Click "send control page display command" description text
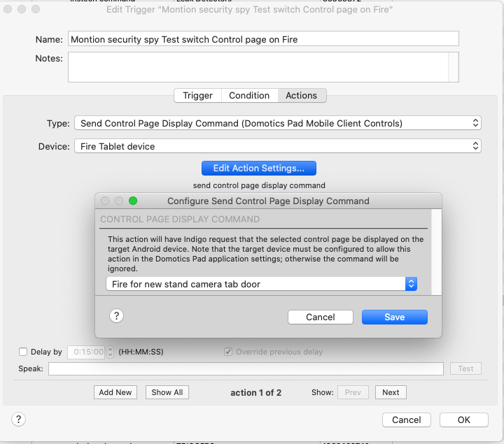 259,185
